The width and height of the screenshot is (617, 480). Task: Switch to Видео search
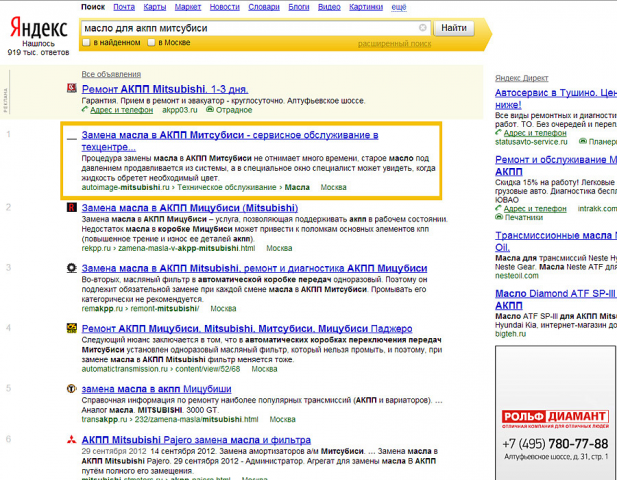click(329, 7)
